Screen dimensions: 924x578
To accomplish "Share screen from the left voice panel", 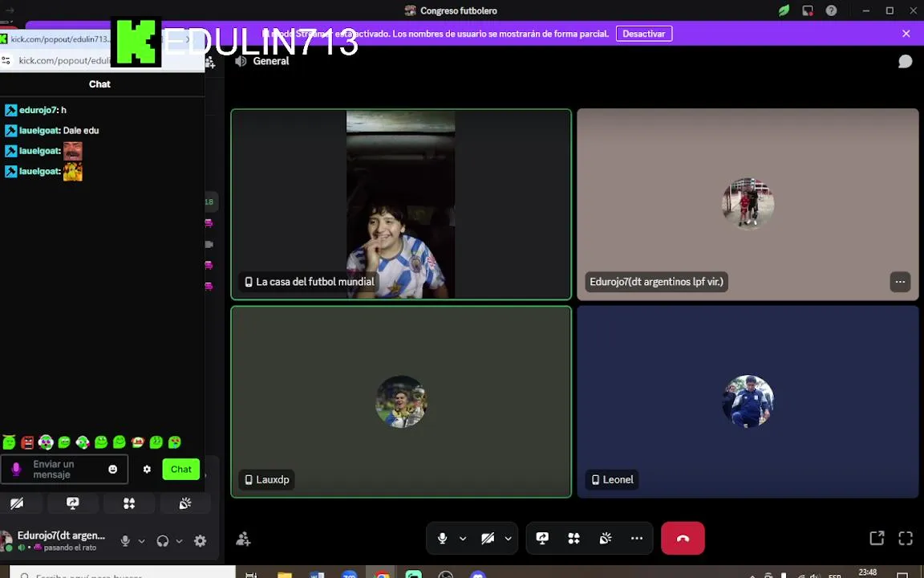I will click(x=72, y=503).
